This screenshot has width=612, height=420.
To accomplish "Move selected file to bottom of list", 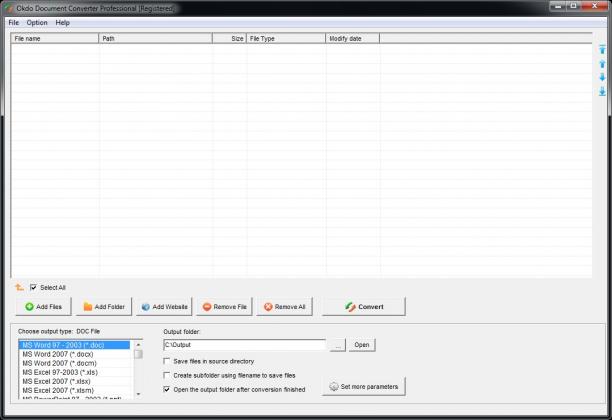I will pos(602,92).
